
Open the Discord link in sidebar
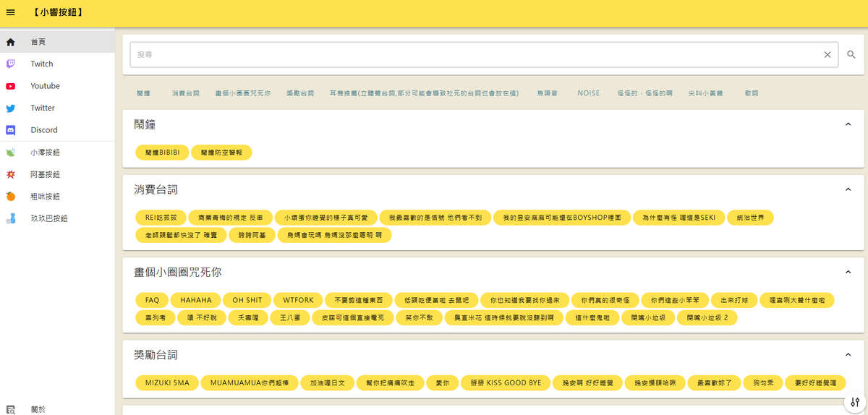click(57, 130)
